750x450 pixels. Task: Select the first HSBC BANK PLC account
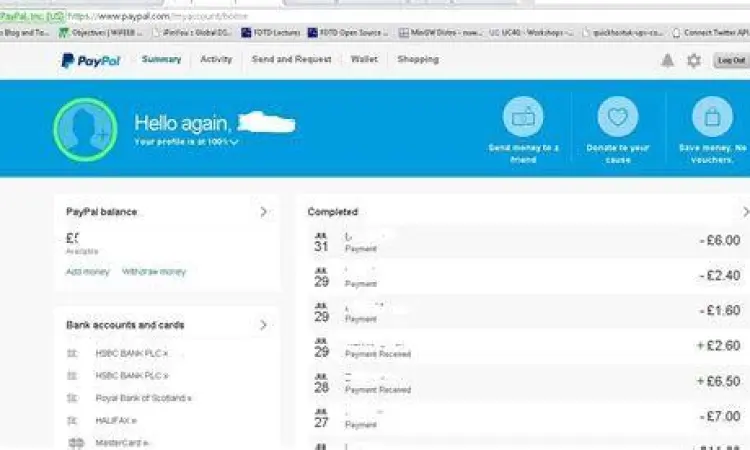pyautogui.click(x=132, y=353)
